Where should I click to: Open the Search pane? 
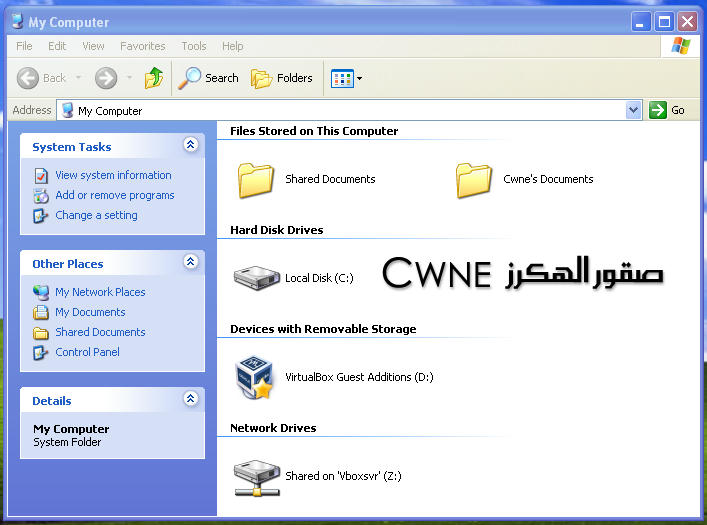click(x=208, y=78)
